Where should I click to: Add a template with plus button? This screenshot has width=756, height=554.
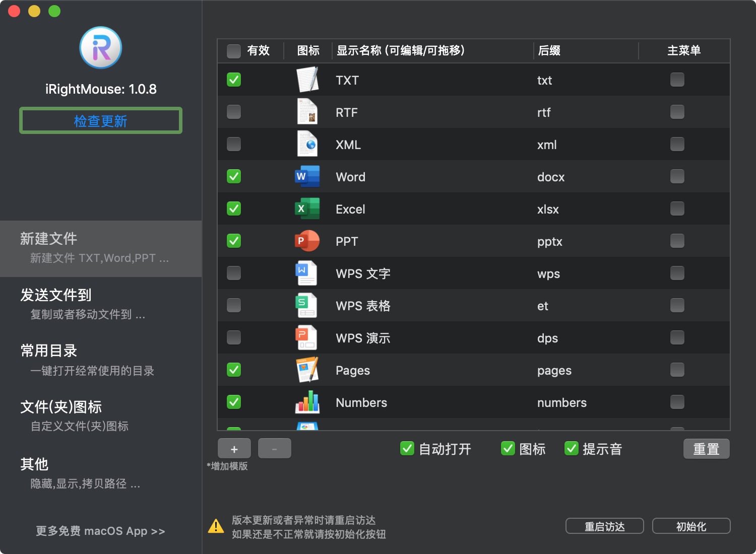(x=234, y=449)
